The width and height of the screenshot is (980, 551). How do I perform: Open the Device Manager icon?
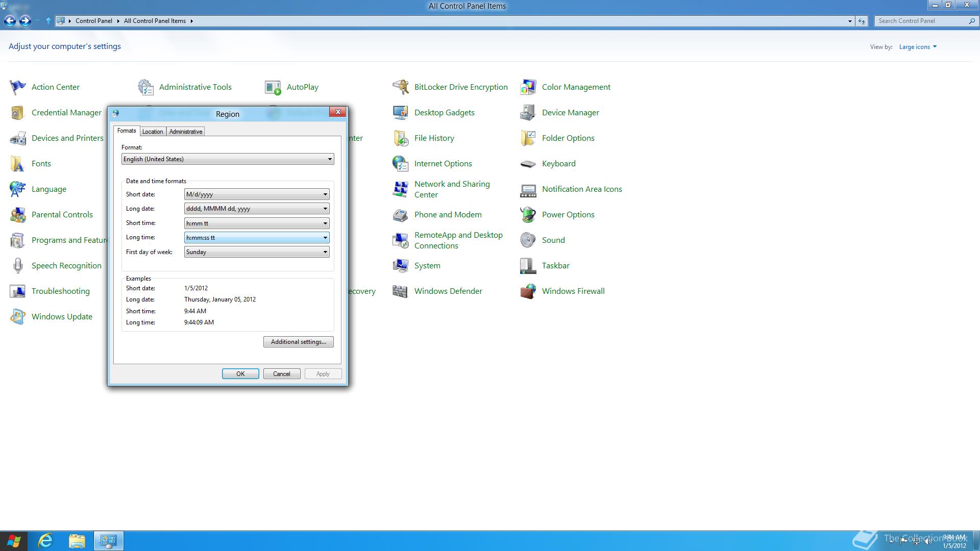pos(528,113)
